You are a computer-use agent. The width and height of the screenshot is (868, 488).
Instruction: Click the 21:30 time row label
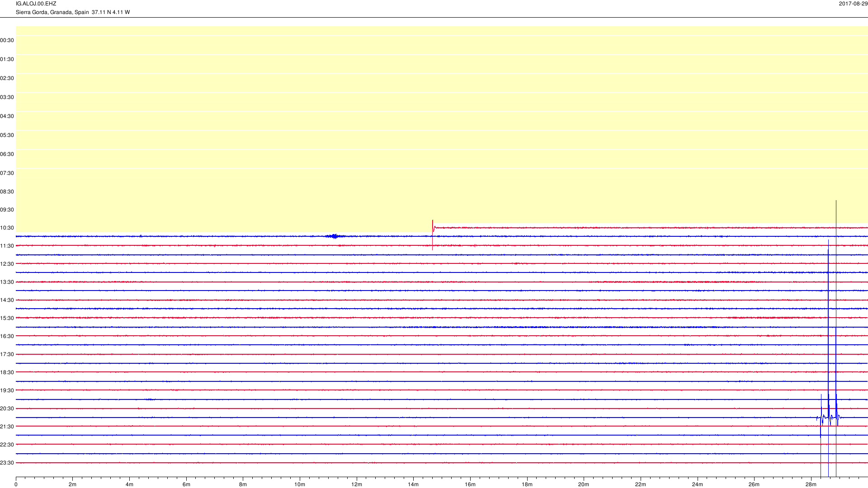pos(7,427)
